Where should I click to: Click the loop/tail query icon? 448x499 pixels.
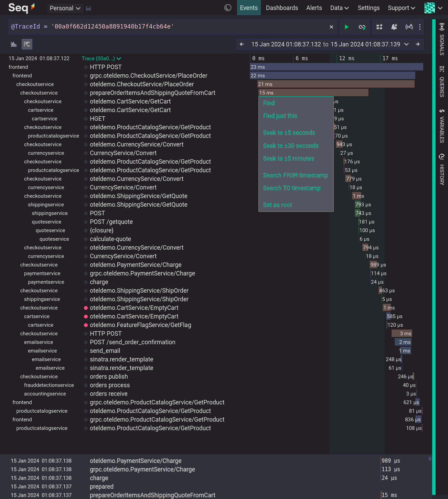click(362, 27)
